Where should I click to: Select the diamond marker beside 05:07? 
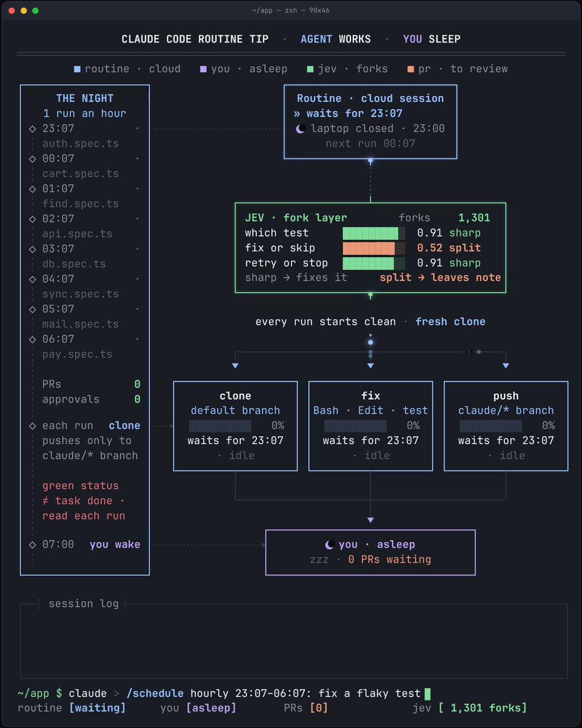(x=32, y=309)
